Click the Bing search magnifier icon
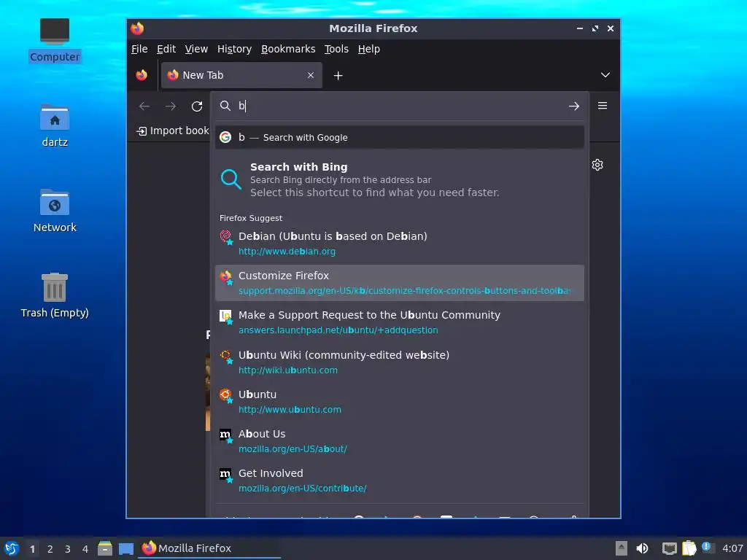 tap(231, 179)
